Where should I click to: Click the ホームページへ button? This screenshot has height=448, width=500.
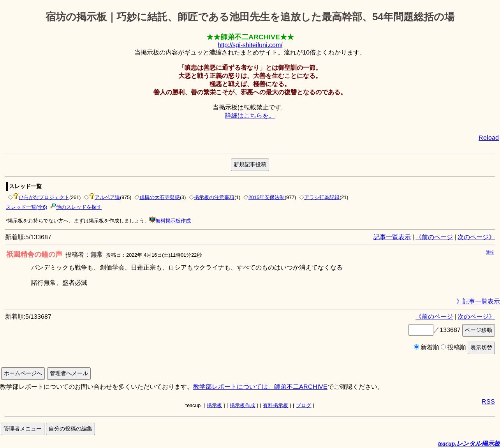[x=23, y=373]
